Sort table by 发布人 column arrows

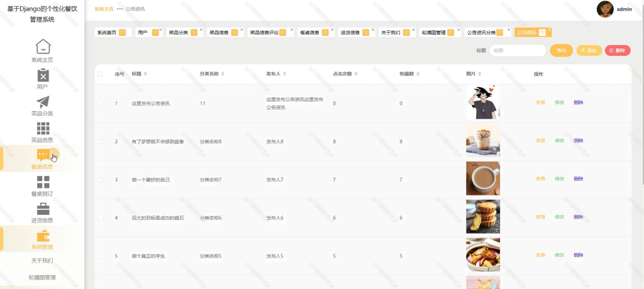285,74
